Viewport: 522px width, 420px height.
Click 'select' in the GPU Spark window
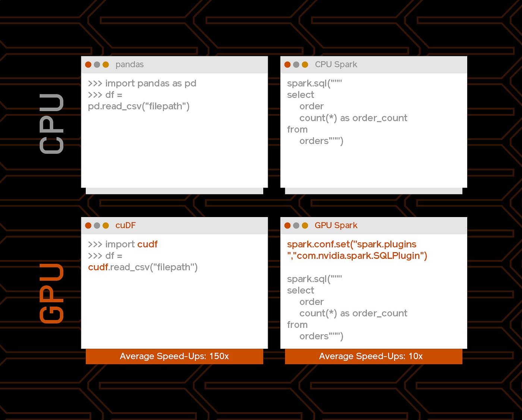(x=301, y=290)
